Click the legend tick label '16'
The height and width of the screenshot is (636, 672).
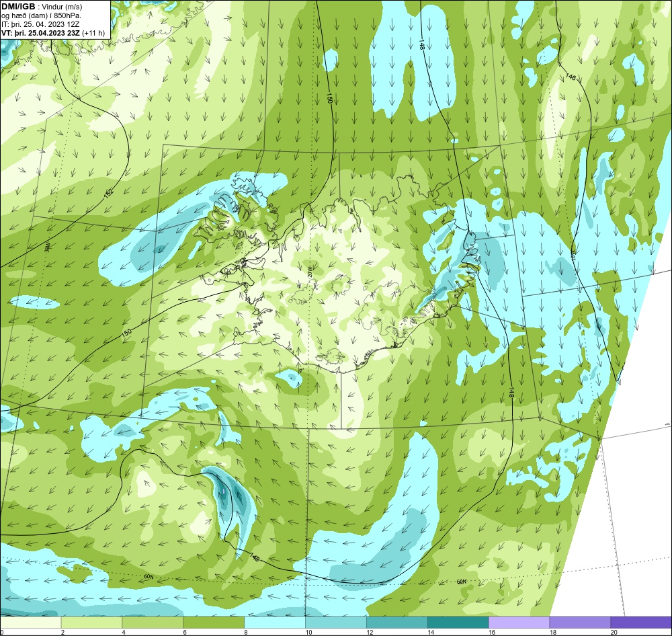pos(492,632)
